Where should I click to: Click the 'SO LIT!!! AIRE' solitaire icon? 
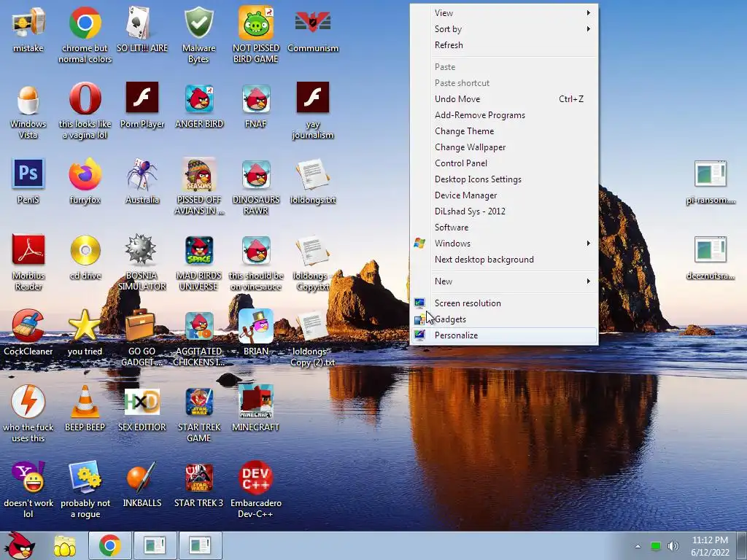(142, 29)
